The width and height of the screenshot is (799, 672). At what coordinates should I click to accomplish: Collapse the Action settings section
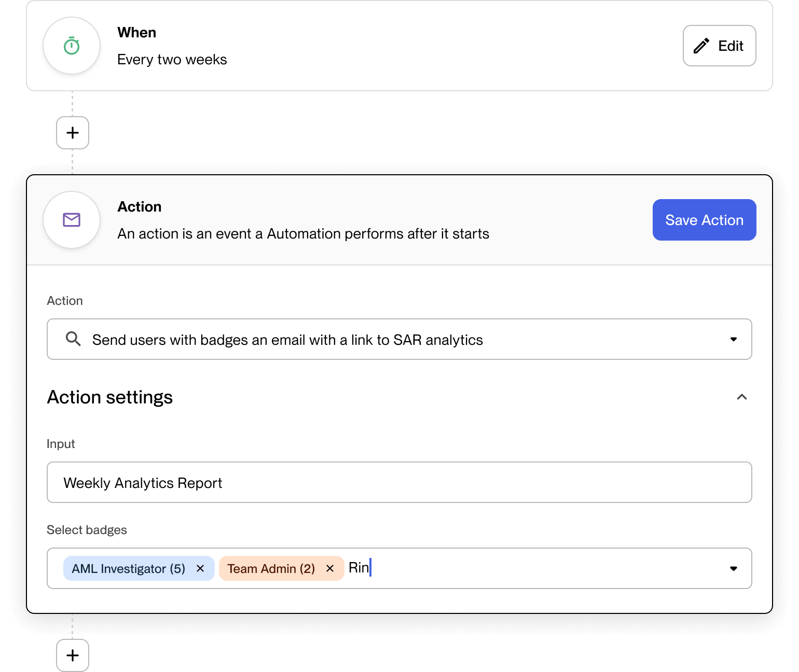[x=742, y=397]
